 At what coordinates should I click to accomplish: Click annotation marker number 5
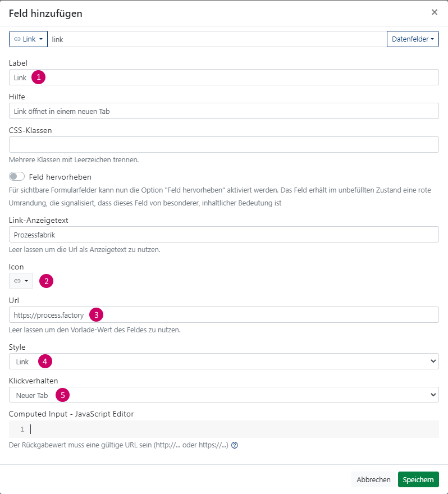62,395
